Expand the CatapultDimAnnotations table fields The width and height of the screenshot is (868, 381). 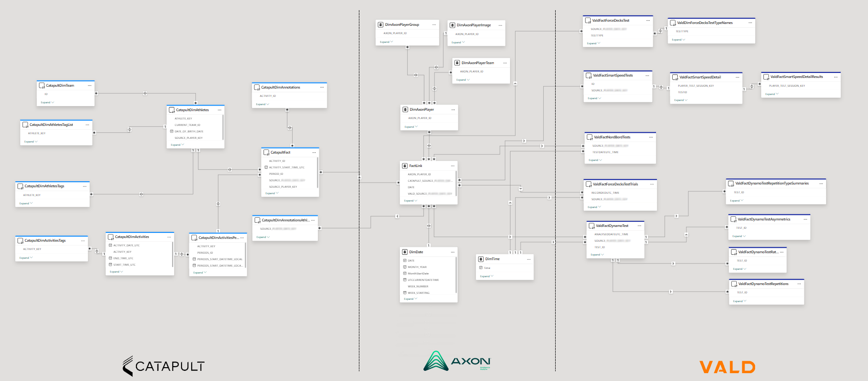click(x=263, y=104)
